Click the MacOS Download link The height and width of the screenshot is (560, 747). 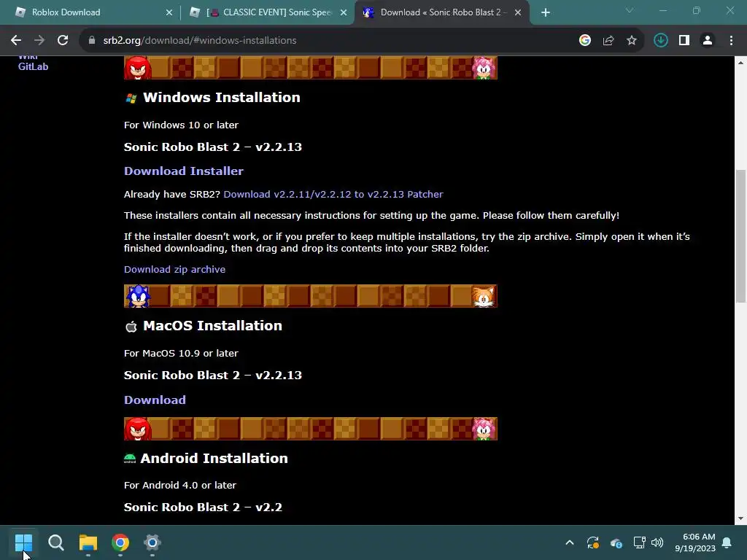pos(155,400)
